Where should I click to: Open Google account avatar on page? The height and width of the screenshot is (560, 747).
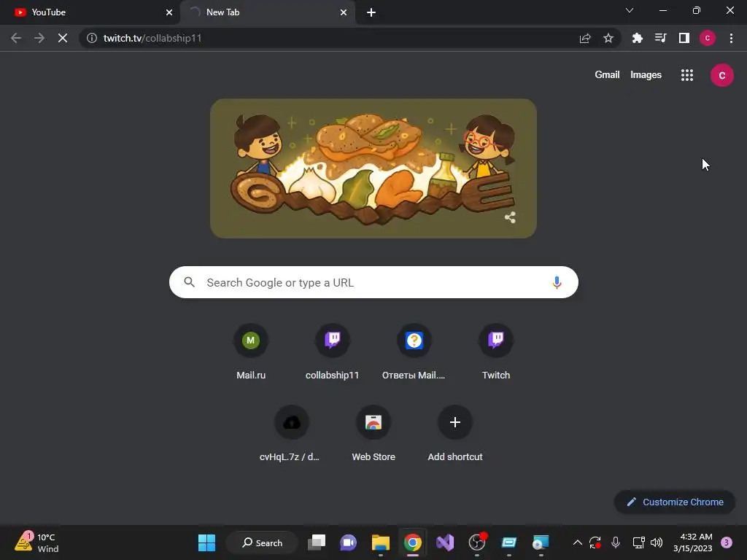pos(721,75)
